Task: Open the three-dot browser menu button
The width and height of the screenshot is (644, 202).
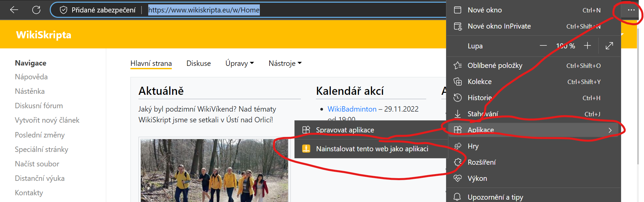Action: (631, 10)
